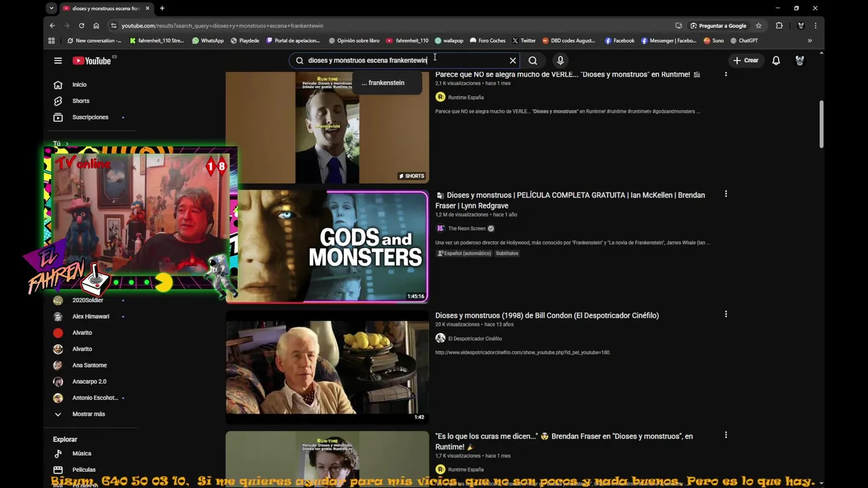Open the account avatar menu
The width and height of the screenshot is (868, 488).
coord(800,60)
